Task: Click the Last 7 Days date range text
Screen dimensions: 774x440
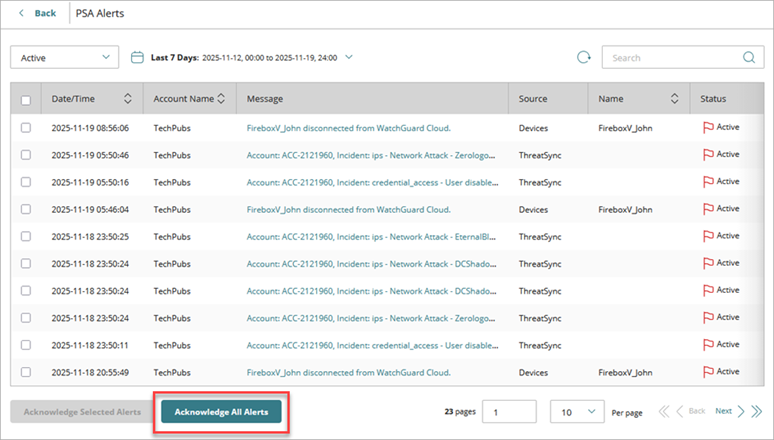Action: pyautogui.click(x=244, y=58)
